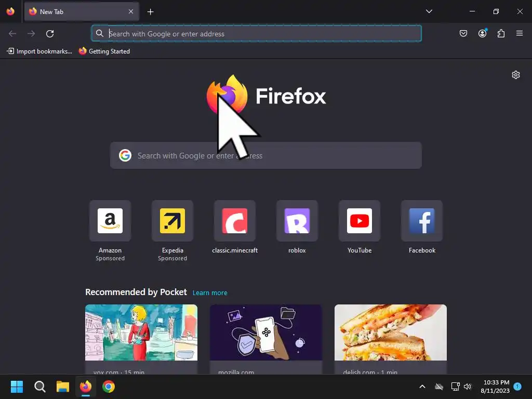
Task: Open the Extensions puzzle icon
Action: pyautogui.click(x=501, y=33)
